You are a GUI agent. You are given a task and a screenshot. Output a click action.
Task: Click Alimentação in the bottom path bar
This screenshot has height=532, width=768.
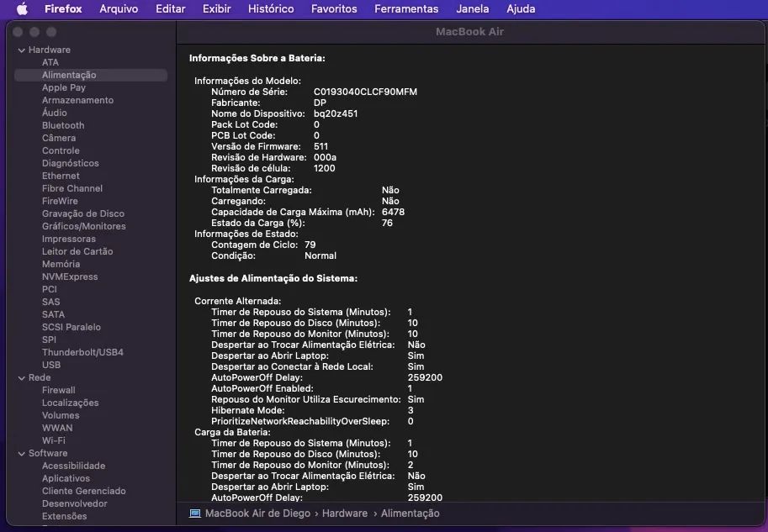[410, 514]
